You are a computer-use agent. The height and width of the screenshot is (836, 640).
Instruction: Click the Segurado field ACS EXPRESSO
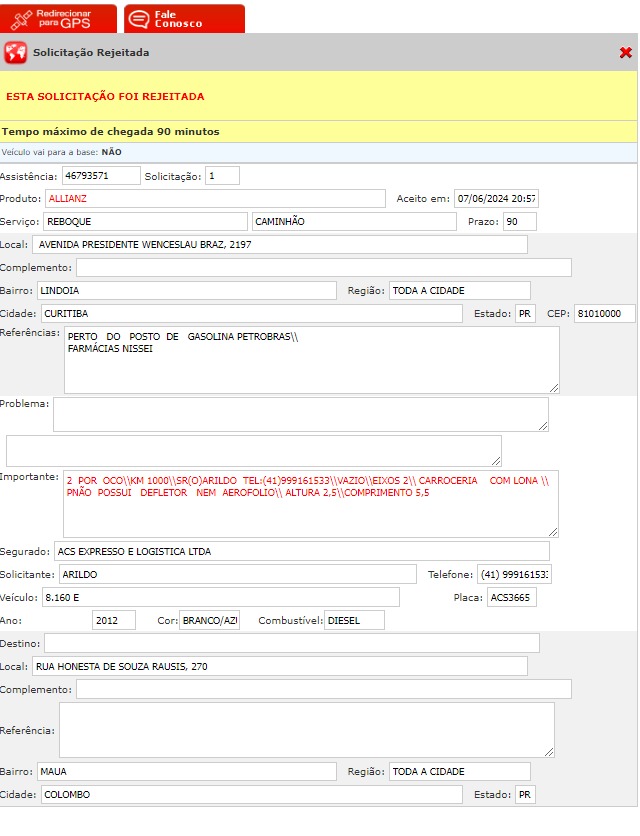pyautogui.click(x=300, y=551)
